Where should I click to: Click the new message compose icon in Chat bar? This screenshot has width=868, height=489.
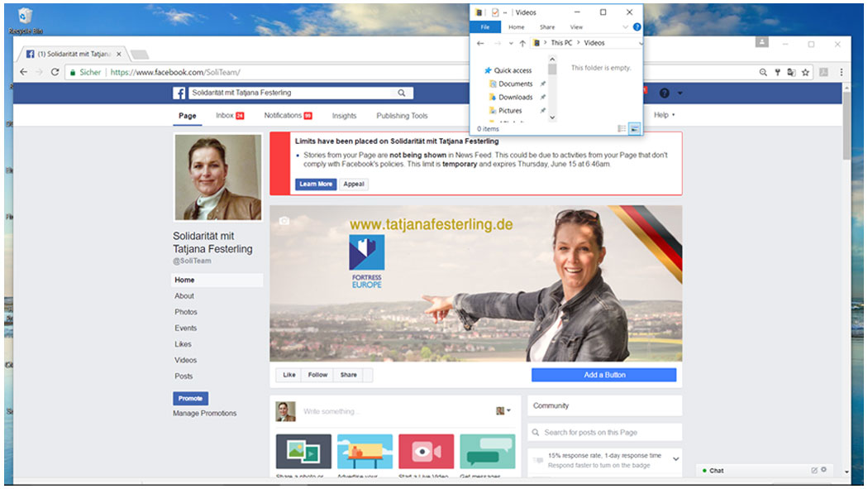(814, 470)
